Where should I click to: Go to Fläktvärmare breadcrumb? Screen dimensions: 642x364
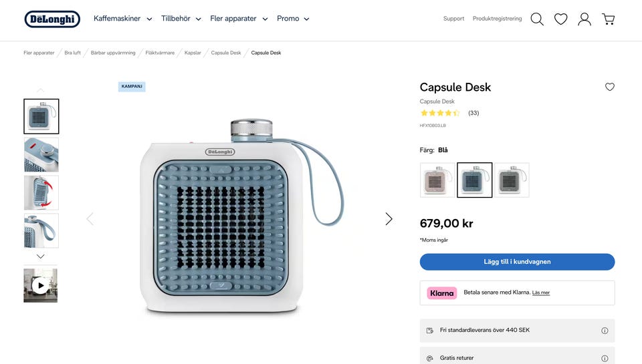click(x=160, y=53)
